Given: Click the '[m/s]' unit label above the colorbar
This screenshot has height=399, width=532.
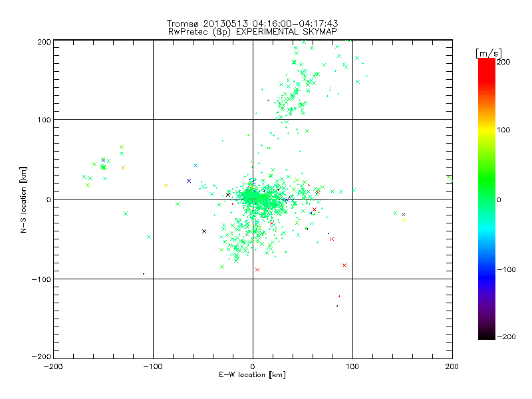Looking at the screenshot, I should [x=489, y=53].
